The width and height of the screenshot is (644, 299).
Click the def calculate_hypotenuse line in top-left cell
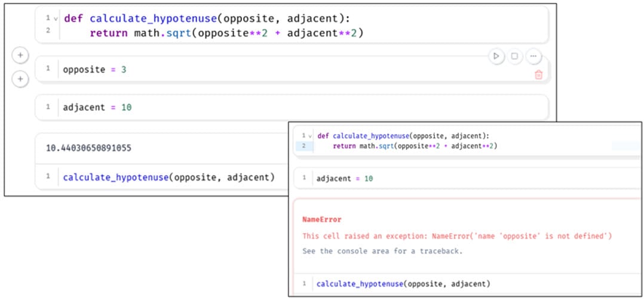[202, 18]
